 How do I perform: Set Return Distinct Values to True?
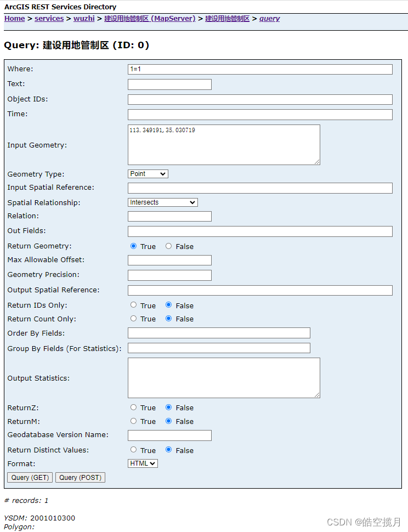pyautogui.click(x=133, y=450)
